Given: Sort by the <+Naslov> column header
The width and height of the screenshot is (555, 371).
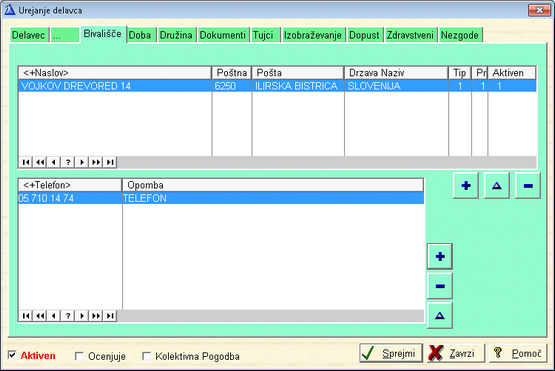Looking at the screenshot, I should coord(115,73).
